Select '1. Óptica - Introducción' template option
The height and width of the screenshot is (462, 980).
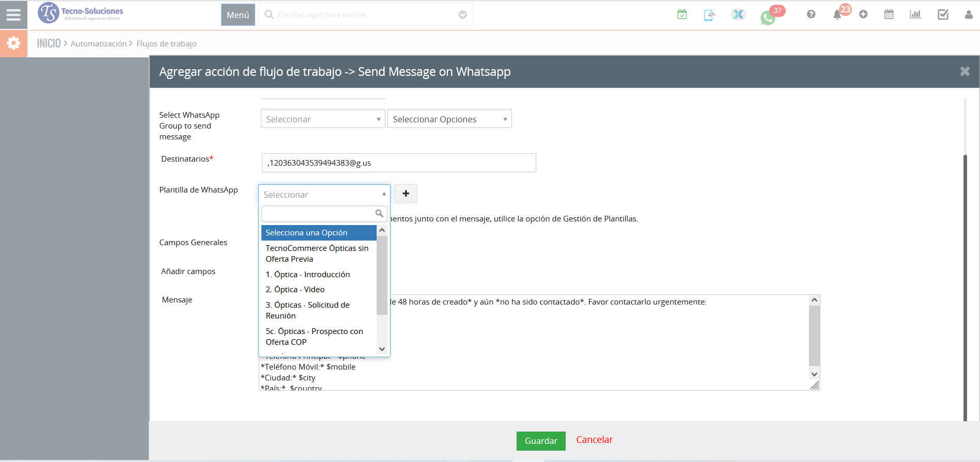pyautogui.click(x=308, y=275)
